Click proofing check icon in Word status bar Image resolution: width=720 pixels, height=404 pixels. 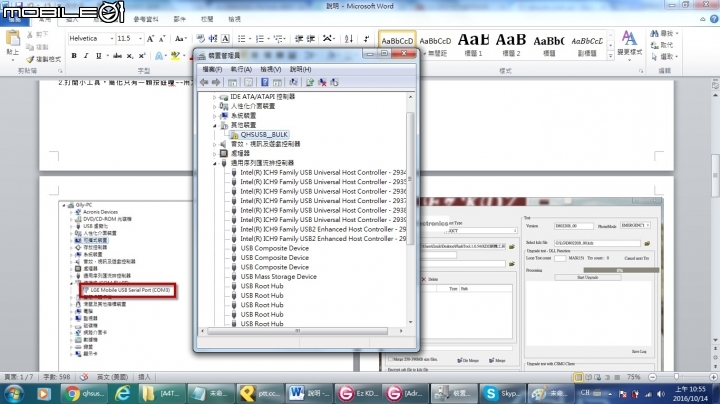coord(84,377)
